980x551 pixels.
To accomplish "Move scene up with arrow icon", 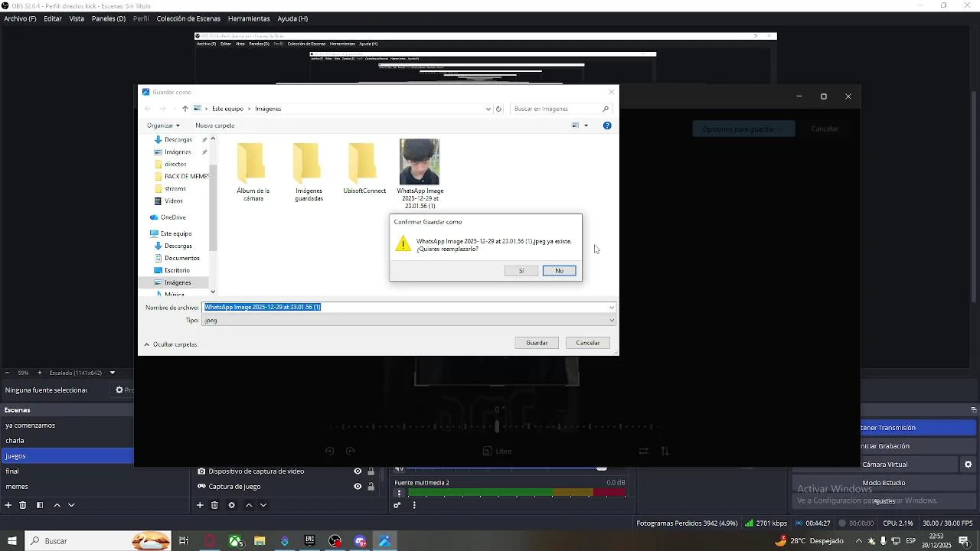I will [x=57, y=505].
